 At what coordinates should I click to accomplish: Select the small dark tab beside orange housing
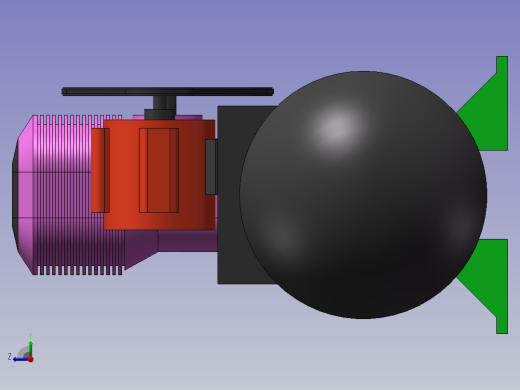tap(211, 167)
